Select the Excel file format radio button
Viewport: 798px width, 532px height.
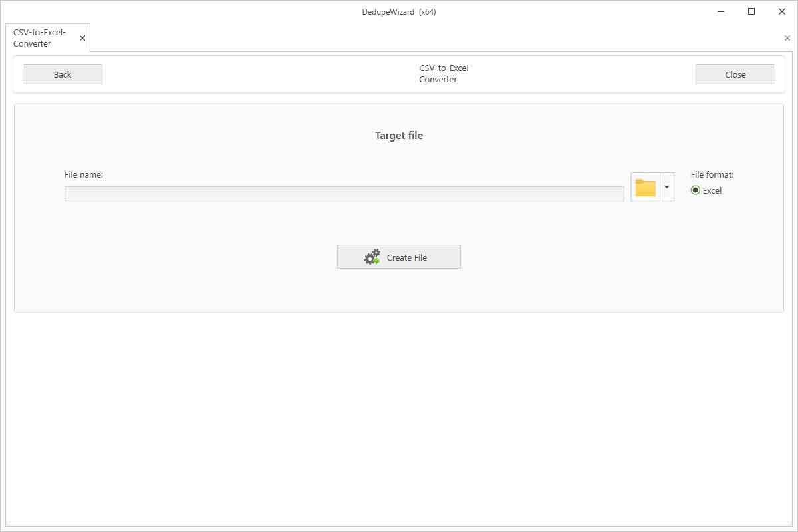tap(696, 190)
